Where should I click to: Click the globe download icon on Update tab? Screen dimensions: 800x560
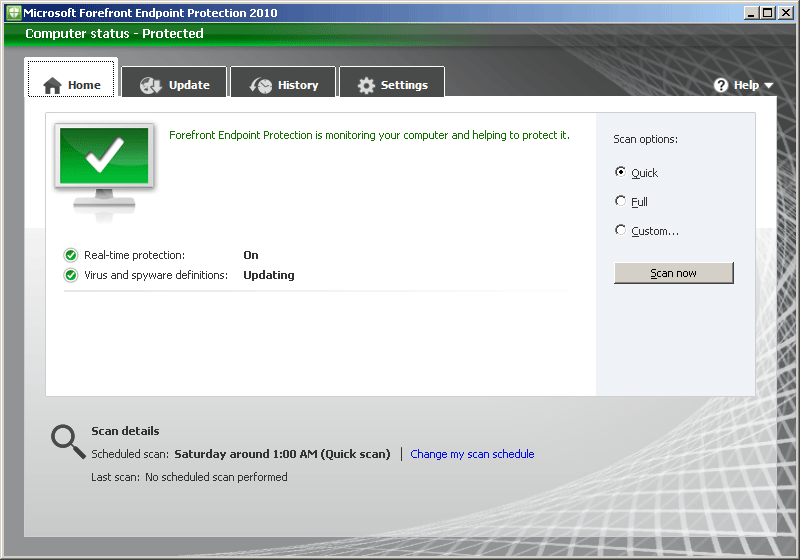[x=151, y=85]
